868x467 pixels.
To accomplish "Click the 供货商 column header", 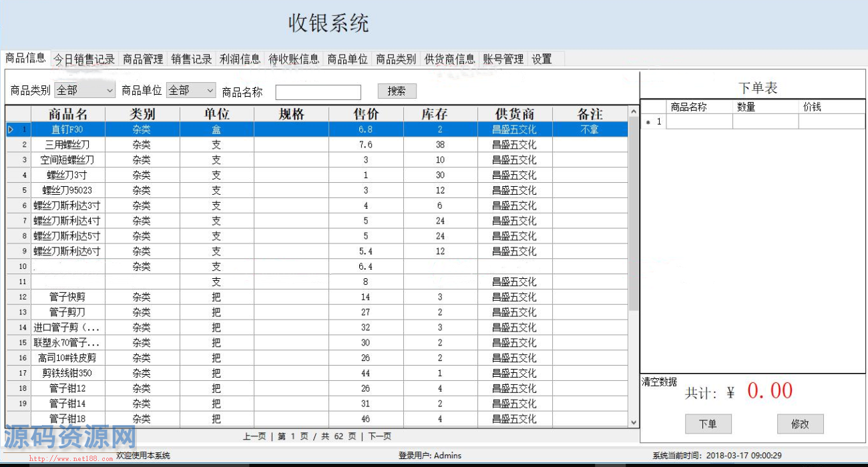I will 515,114.
